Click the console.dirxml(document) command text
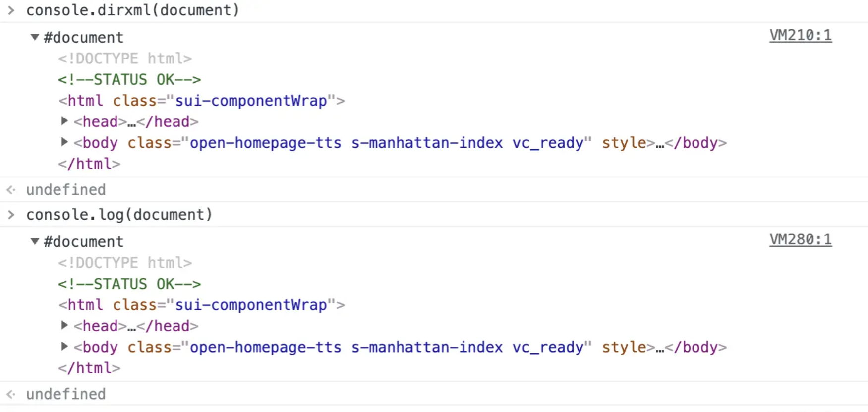Image resolution: width=868 pixels, height=412 pixels. [133, 10]
